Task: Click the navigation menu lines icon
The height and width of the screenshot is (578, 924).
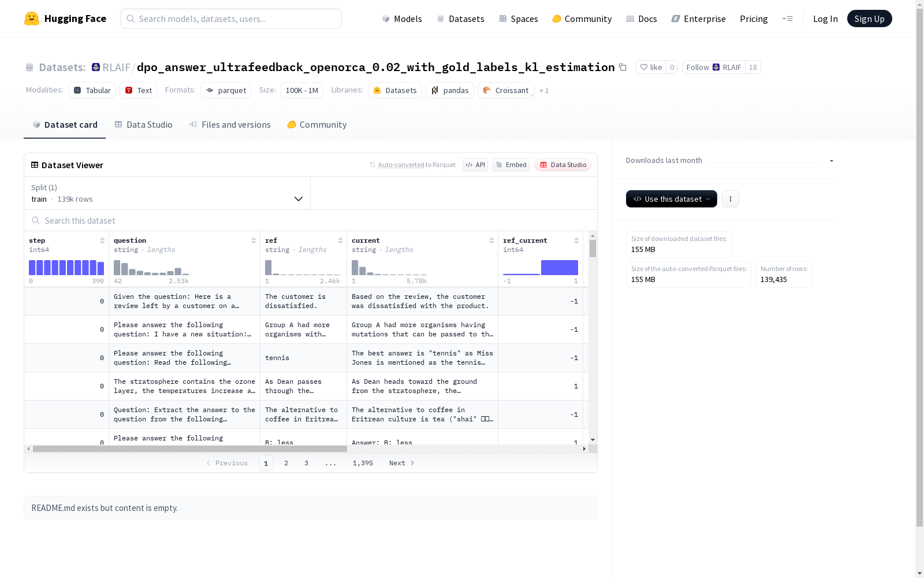Action: coord(788,18)
